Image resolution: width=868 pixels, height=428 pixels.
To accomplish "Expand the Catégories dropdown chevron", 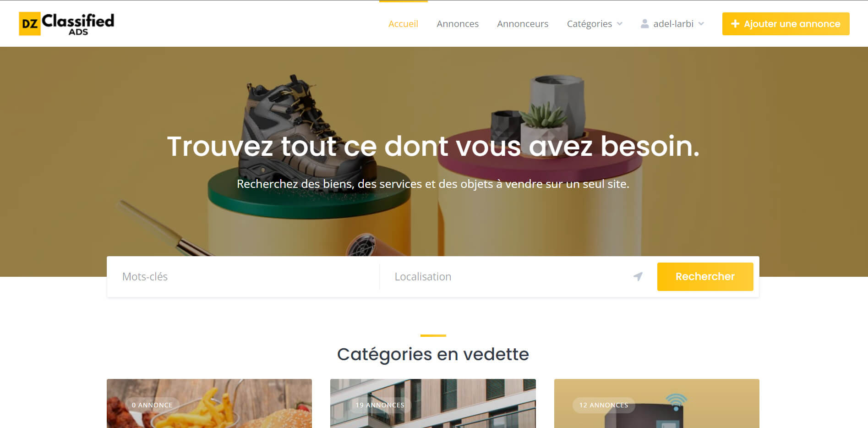I will pyautogui.click(x=620, y=24).
